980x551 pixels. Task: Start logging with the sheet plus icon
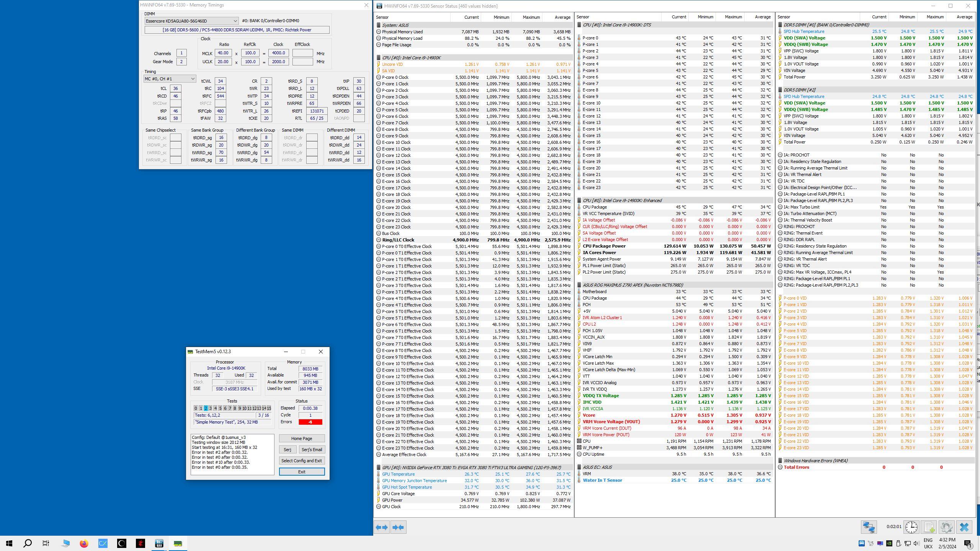point(929,527)
